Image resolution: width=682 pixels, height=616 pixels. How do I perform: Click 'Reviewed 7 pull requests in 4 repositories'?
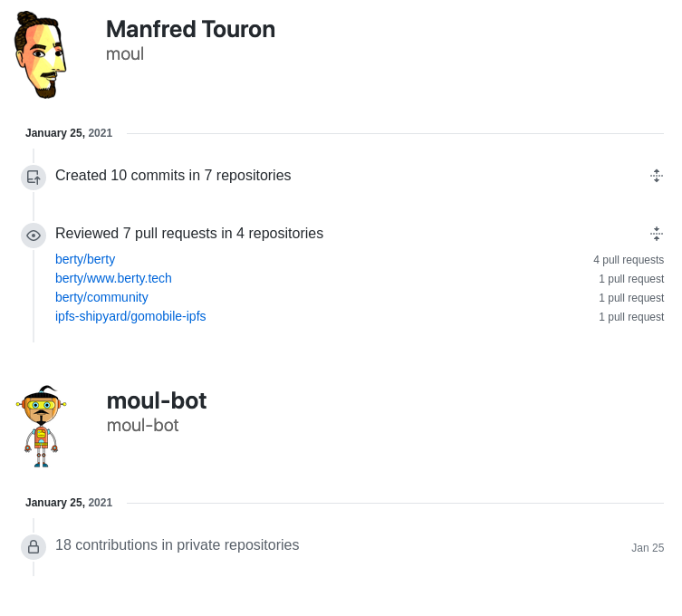[x=189, y=234]
